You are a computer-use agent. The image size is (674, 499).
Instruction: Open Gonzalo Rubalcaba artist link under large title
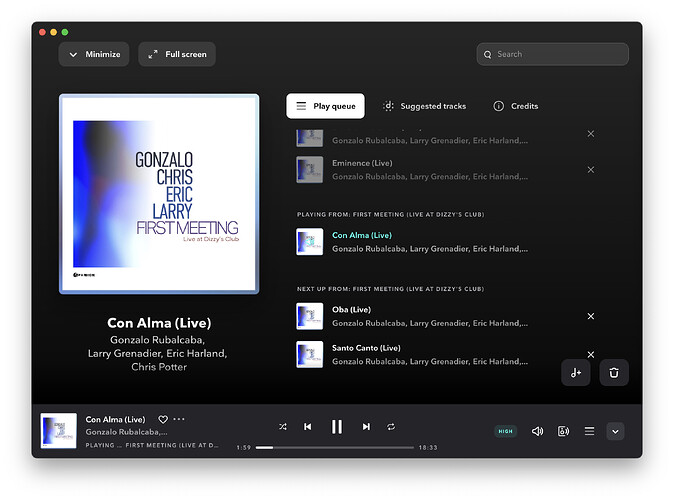157,340
